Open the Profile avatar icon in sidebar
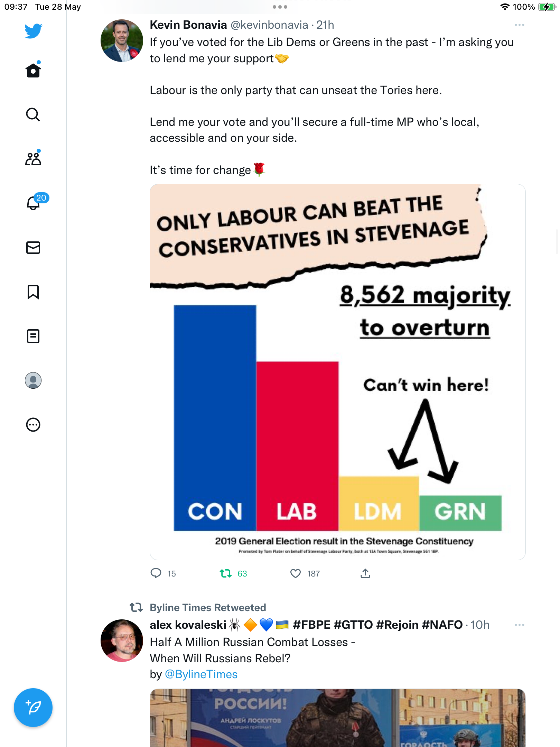This screenshot has width=560, height=747. point(33,380)
